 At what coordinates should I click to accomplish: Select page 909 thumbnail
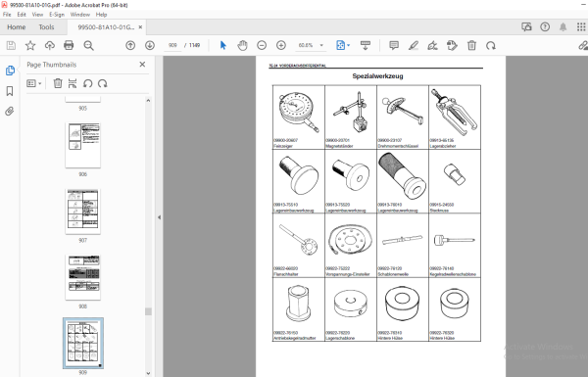83,344
